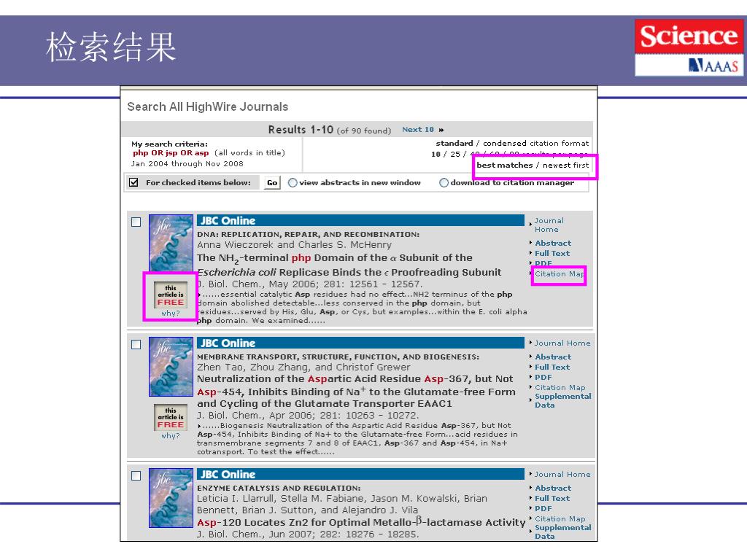Click 'why?' link under second FREE badge
Image resolution: width=747 pixels, height=560 pixels.
coord(171,436)
